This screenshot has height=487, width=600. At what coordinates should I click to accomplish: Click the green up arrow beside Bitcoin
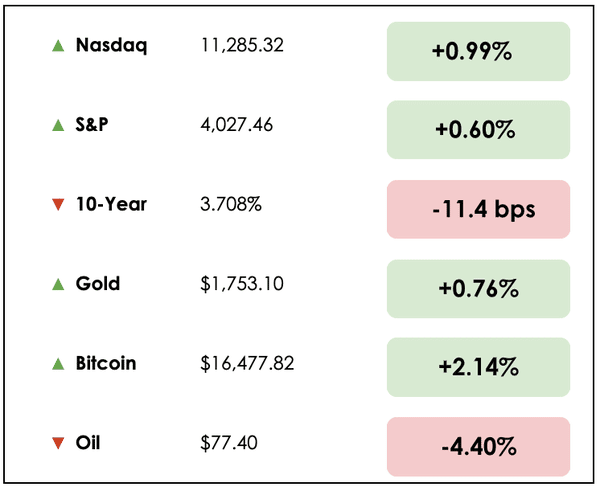point(57,364)
